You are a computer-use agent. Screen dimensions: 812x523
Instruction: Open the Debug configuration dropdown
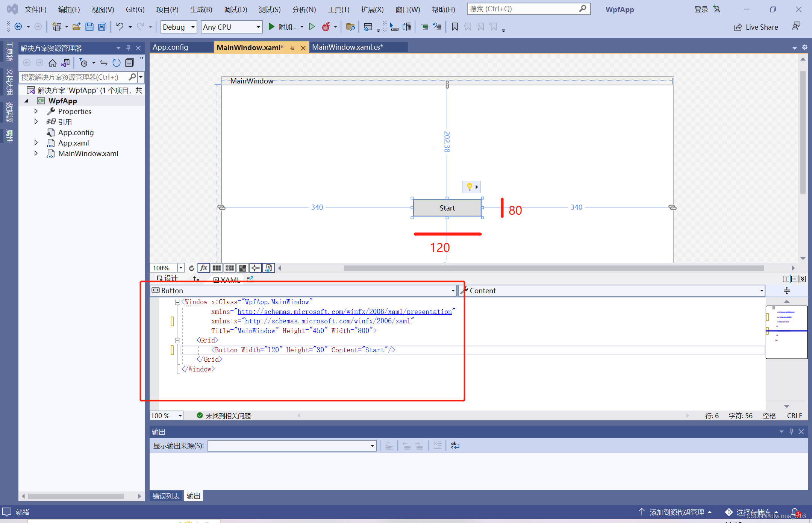pyautogui.click(x=179, y=27)
